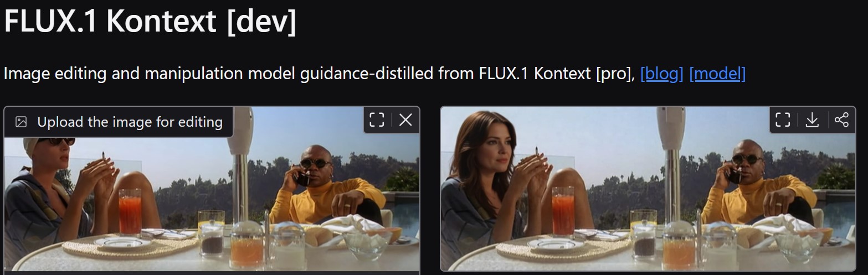Click the model description text line
Viewport: 868px width, 275px height.
(374, 74)
